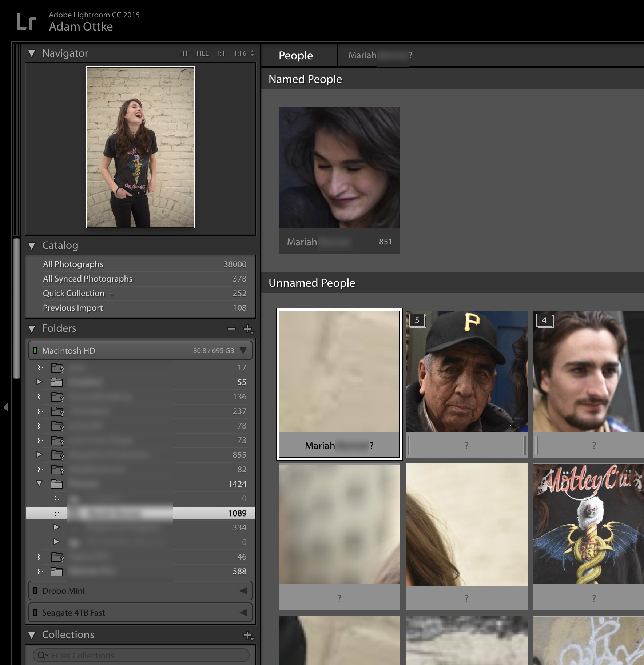The height and width of the screenshot is (665, 644).
Task: Set Navigator zoom to 1:1
Action: point(221,53)
